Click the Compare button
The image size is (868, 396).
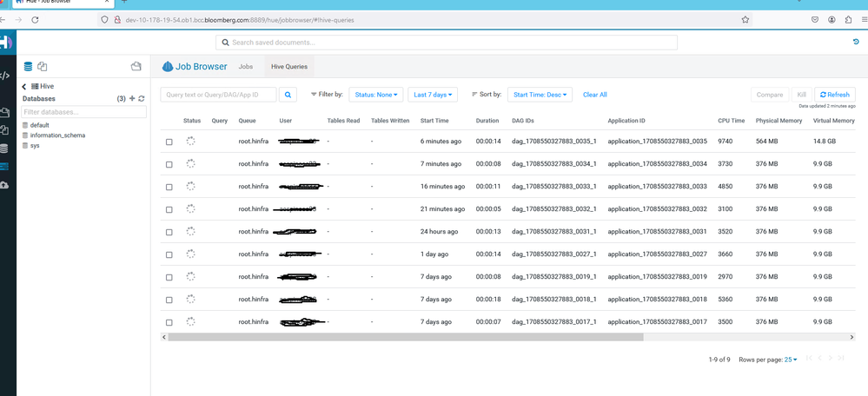[770, 95]
